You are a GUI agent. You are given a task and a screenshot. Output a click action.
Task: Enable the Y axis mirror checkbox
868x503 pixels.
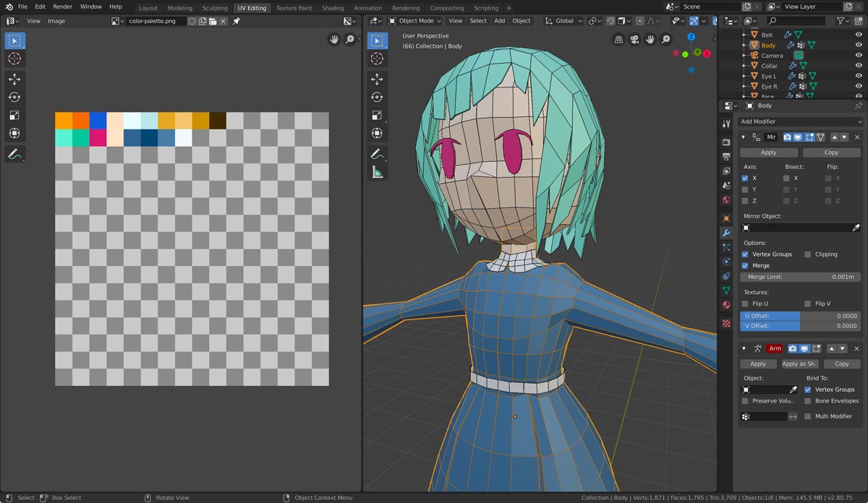coord(745,189)
